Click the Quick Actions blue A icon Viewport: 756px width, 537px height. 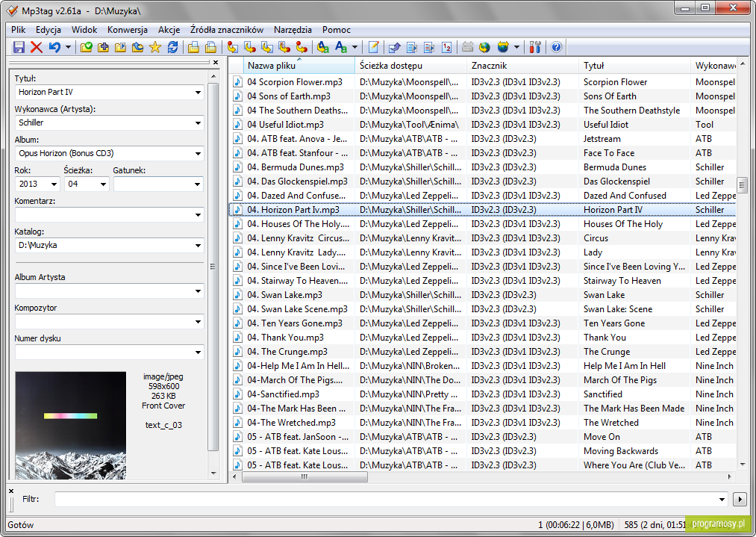341,47
